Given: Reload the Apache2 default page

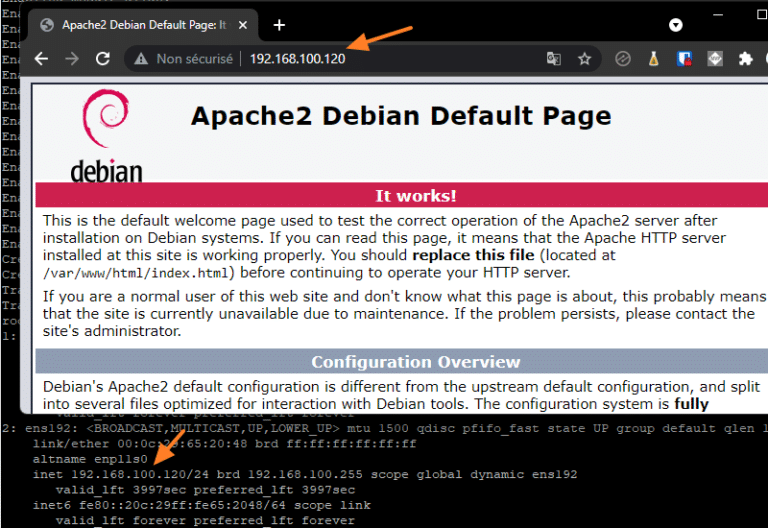Looking at the screenshot, I should pos(102,59).
